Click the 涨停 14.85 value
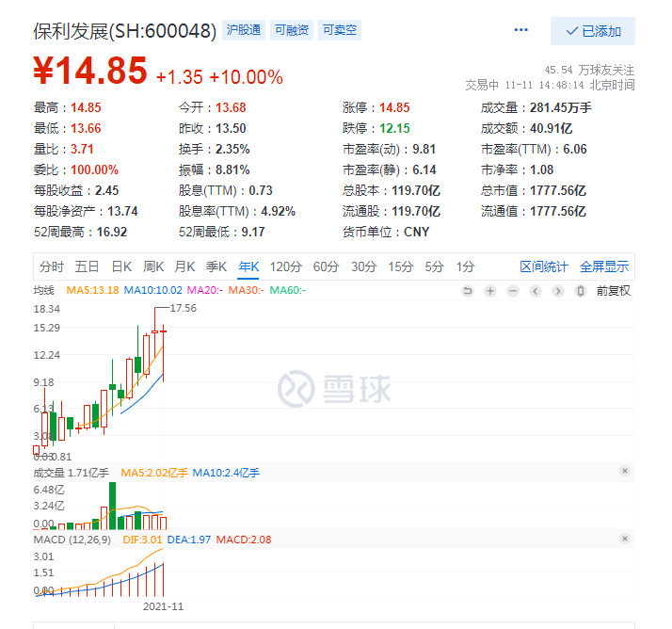Viewport: 672px width, 629px height. (x=394, y=107)
